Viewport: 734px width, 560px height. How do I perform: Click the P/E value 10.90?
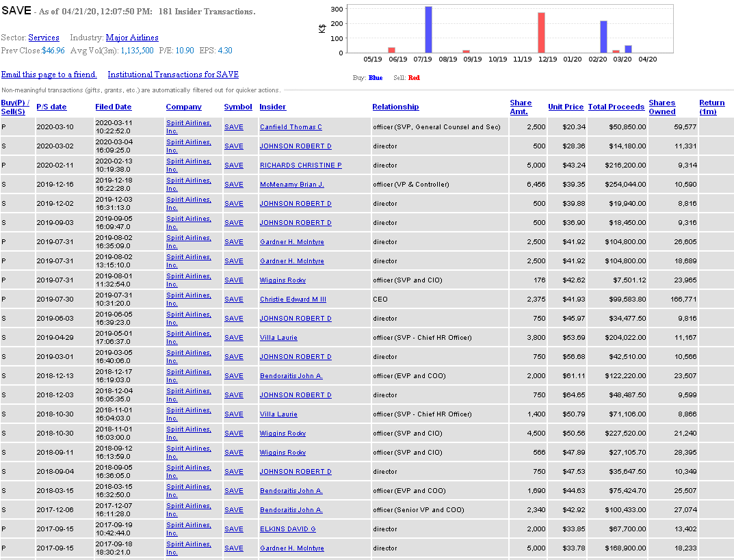pos(185,51)
